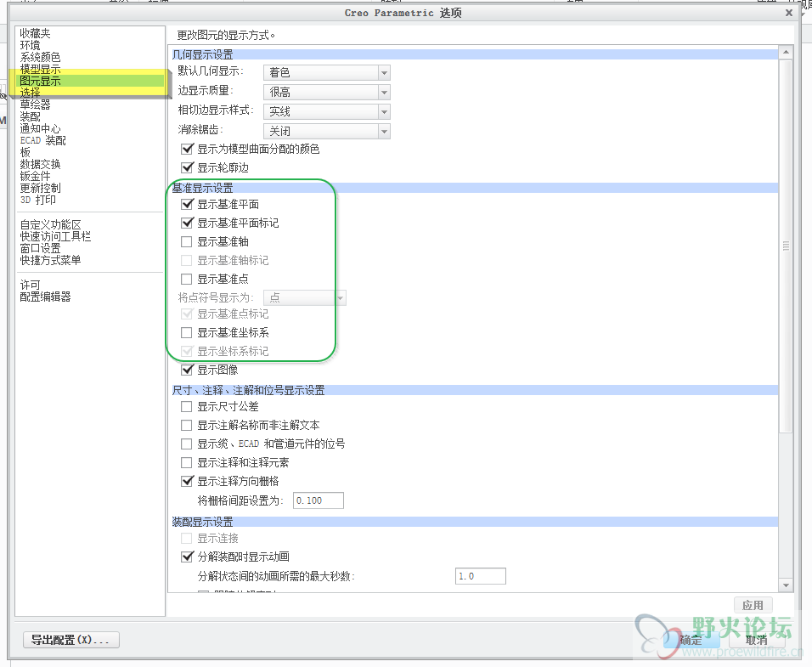The height and width of the screenshot is (667, 812).
Task: Confirm with 确定 button
Action: 691,640
